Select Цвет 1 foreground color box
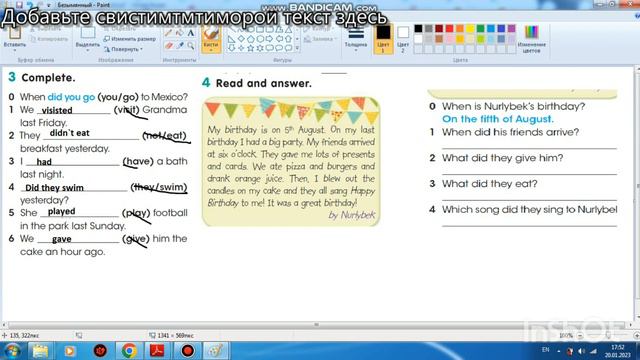The height and width of the screenshot is (360, 640). (383, 39)
